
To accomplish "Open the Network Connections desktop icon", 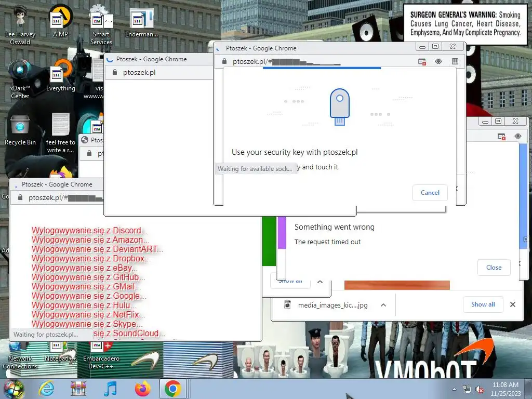I will (20, 355).
